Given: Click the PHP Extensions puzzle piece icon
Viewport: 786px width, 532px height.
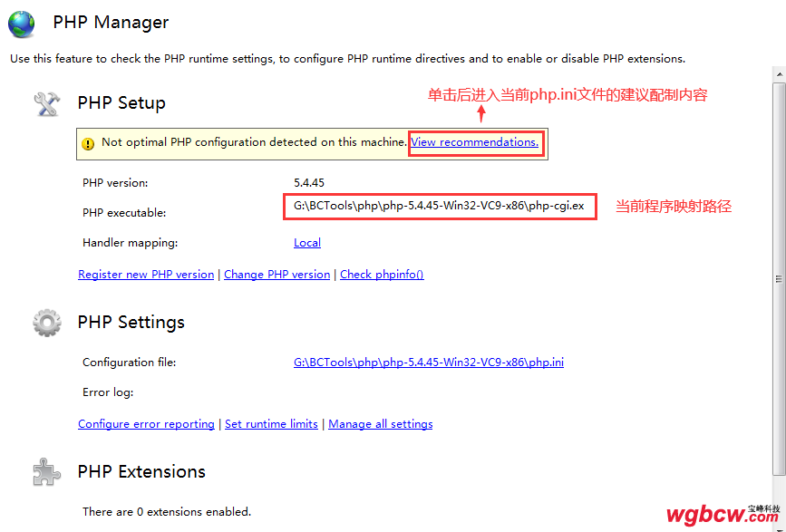Looking at the screenshot, I should point(46,471).
